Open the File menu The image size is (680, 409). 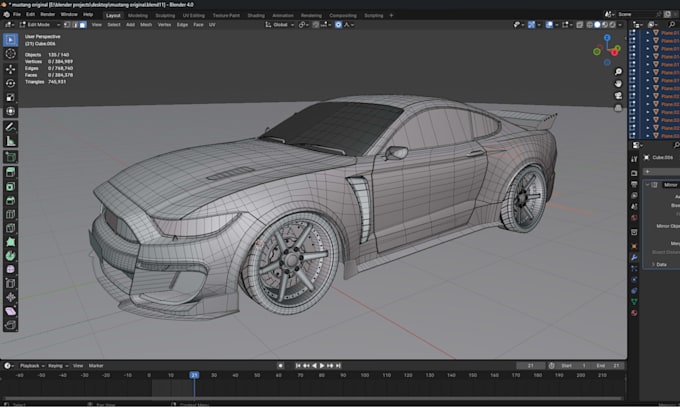pos(16,14)
